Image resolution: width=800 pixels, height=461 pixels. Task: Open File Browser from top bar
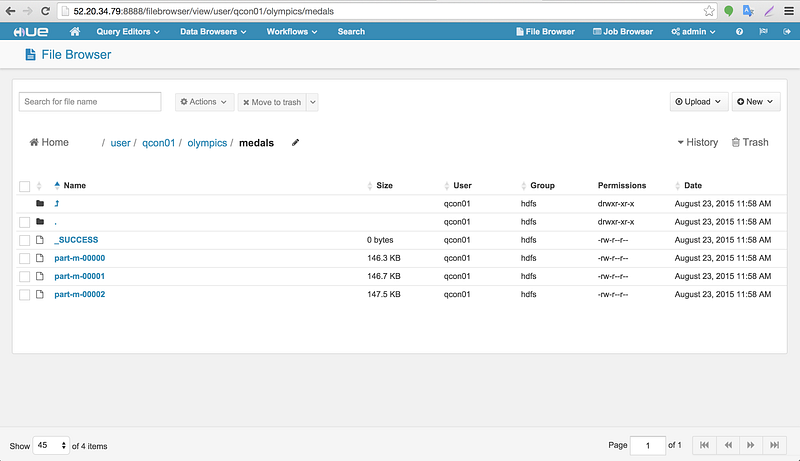(x=545, y=32)
